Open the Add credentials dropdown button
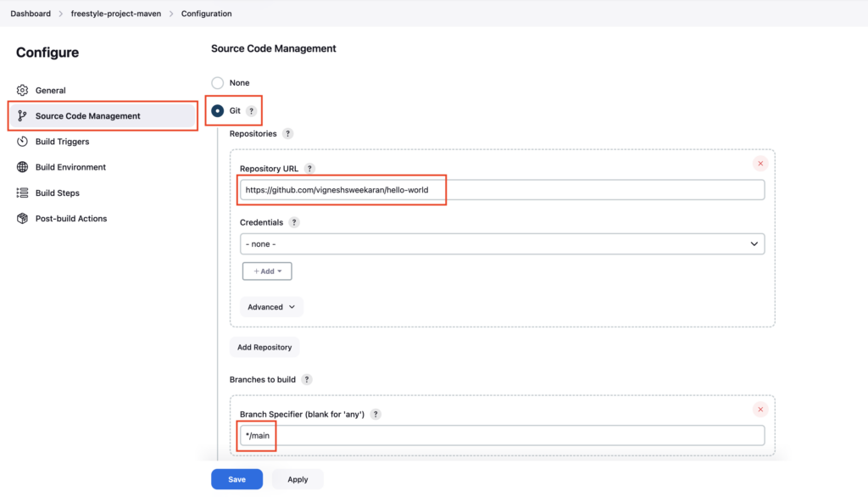The height and width of the screenshot is (497, 868). point(267,271)
